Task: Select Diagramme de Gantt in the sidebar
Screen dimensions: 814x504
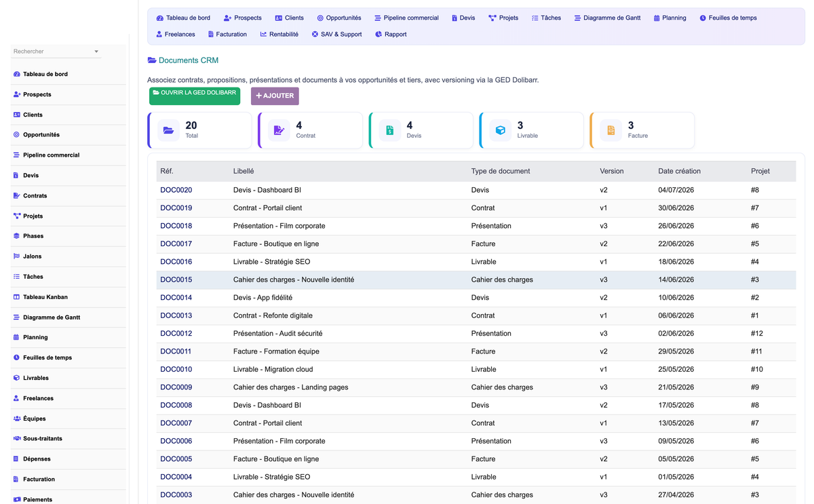Action: pyautogui.click(x=52, y=317)
